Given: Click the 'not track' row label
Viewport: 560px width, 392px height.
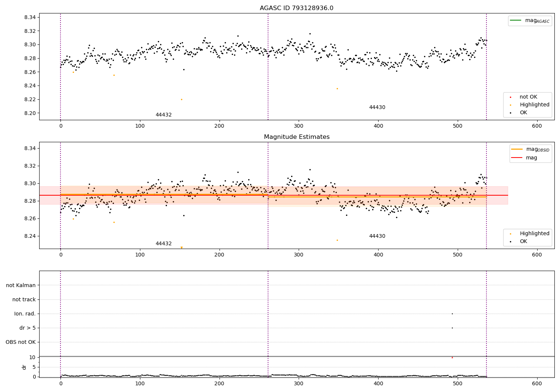Looking at the screenshot, I should click(x=24, y=300).
